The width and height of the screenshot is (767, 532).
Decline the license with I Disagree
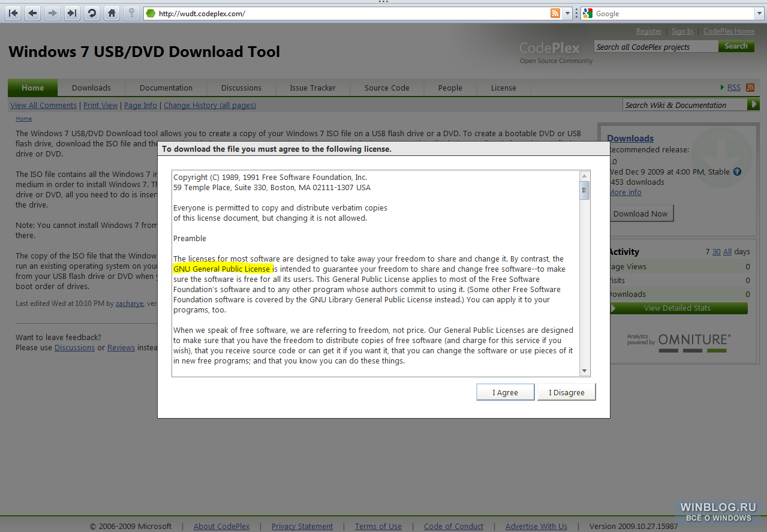(566, 392)
